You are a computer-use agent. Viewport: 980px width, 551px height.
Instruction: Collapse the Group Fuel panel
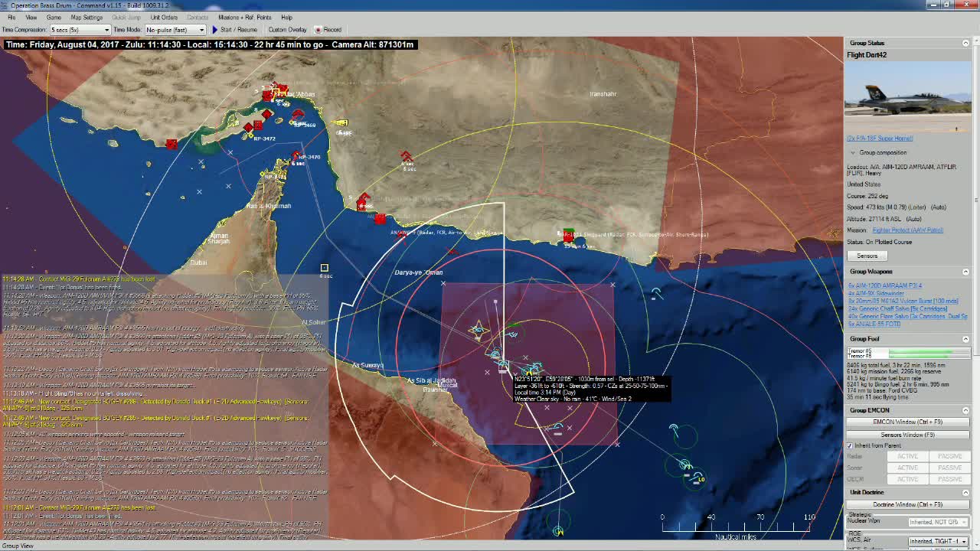965,339
